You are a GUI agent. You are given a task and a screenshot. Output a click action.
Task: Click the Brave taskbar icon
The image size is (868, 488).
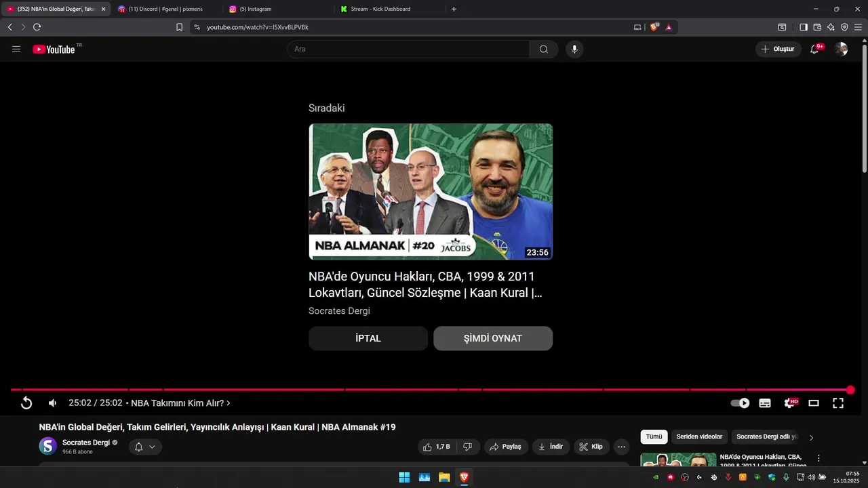click(464, 477)
